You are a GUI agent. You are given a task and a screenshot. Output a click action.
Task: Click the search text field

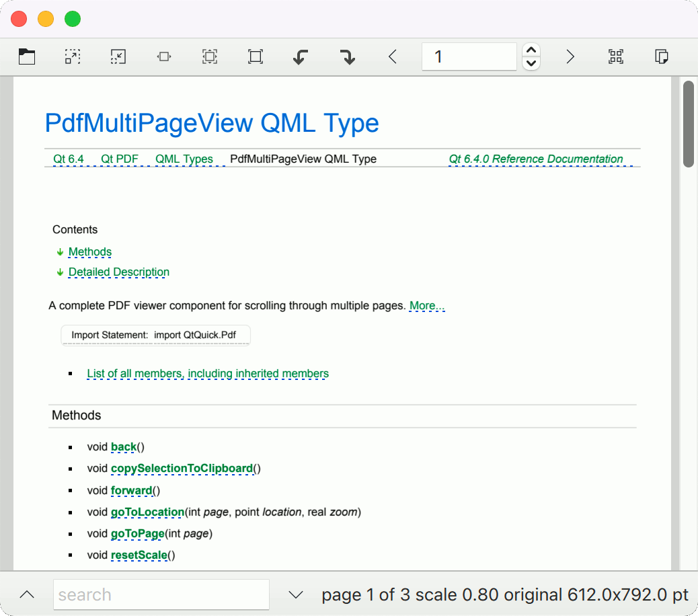161,594
